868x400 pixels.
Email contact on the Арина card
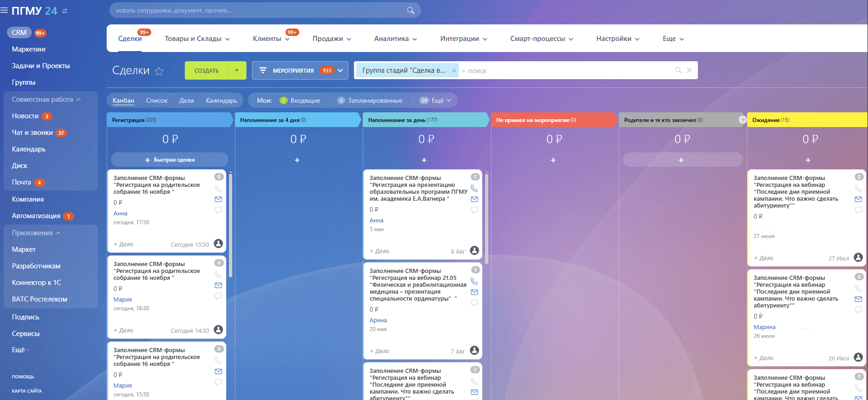[474, 292]
